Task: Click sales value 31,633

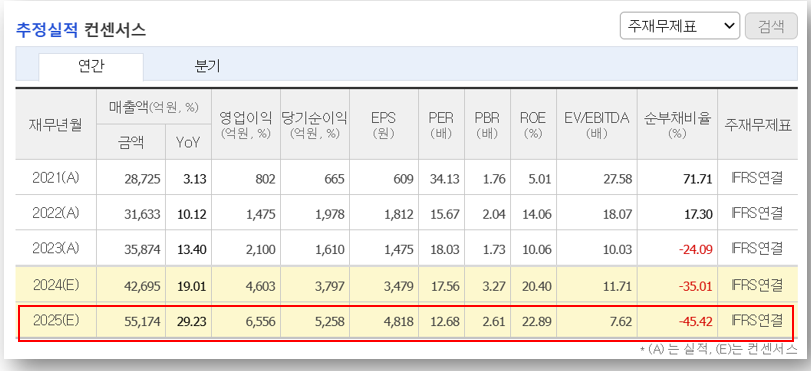Action: (142, 214)
